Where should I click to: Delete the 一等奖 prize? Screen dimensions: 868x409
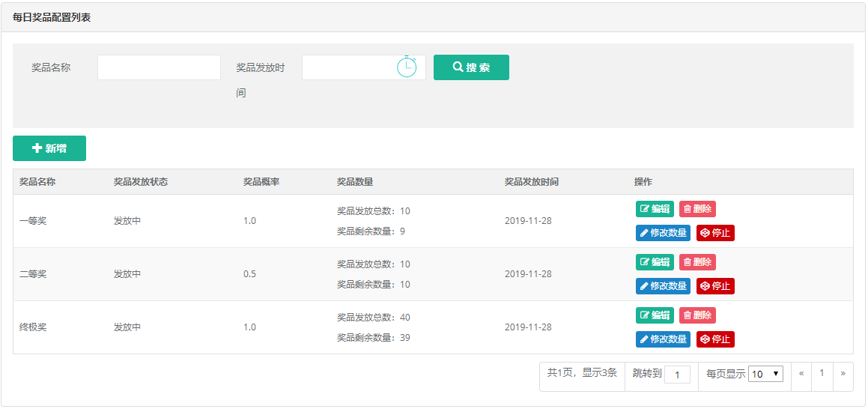coord(697,209)
